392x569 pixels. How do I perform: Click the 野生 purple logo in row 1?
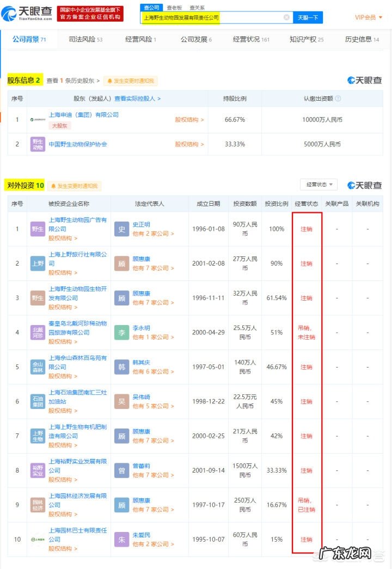click(38, 229)
